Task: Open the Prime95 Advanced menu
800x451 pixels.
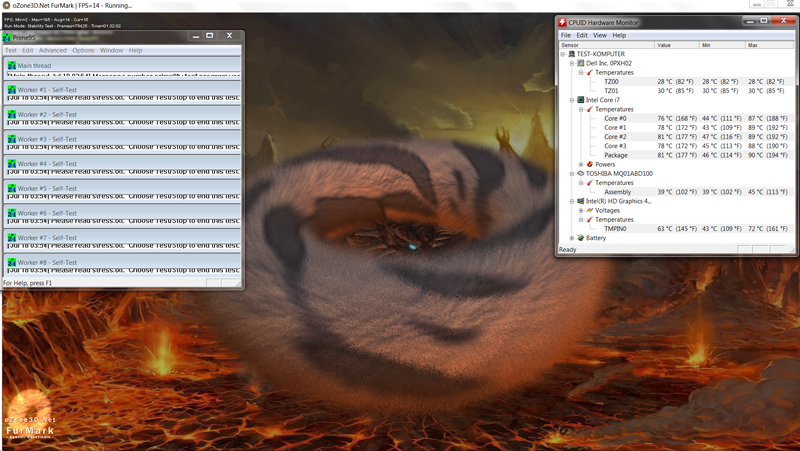Action: point(53,50)
